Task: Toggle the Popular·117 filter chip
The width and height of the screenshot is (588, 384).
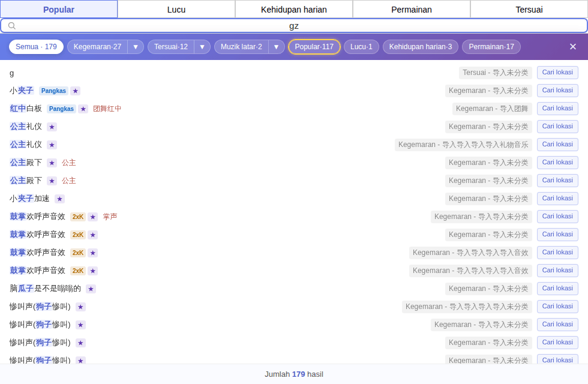Action: coord(314,47)
